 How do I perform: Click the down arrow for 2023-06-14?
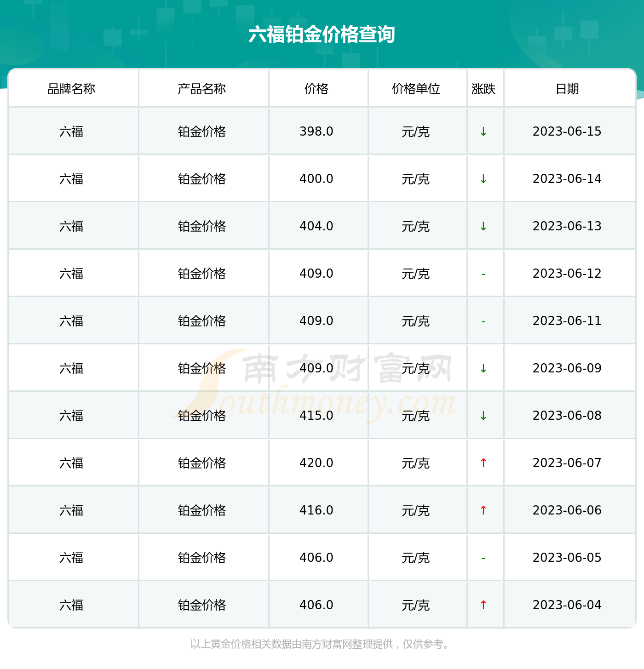coord(483,179)
